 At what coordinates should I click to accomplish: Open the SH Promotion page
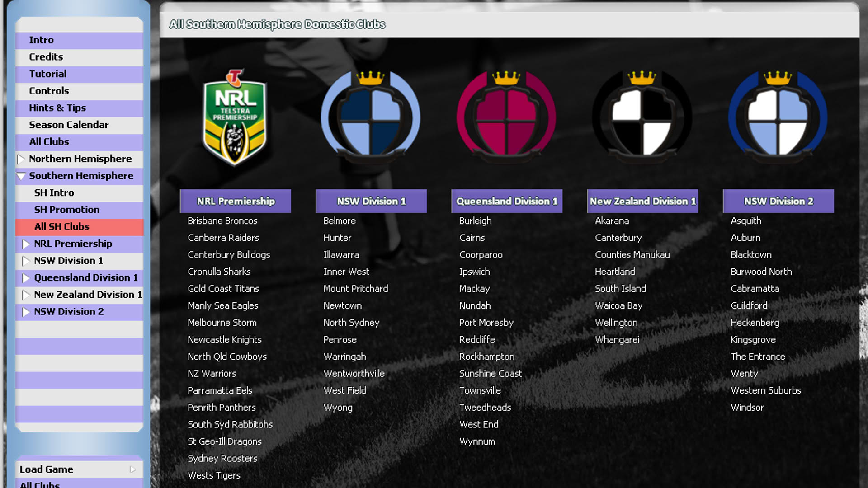pyautogui.click(x=79, y=210)
